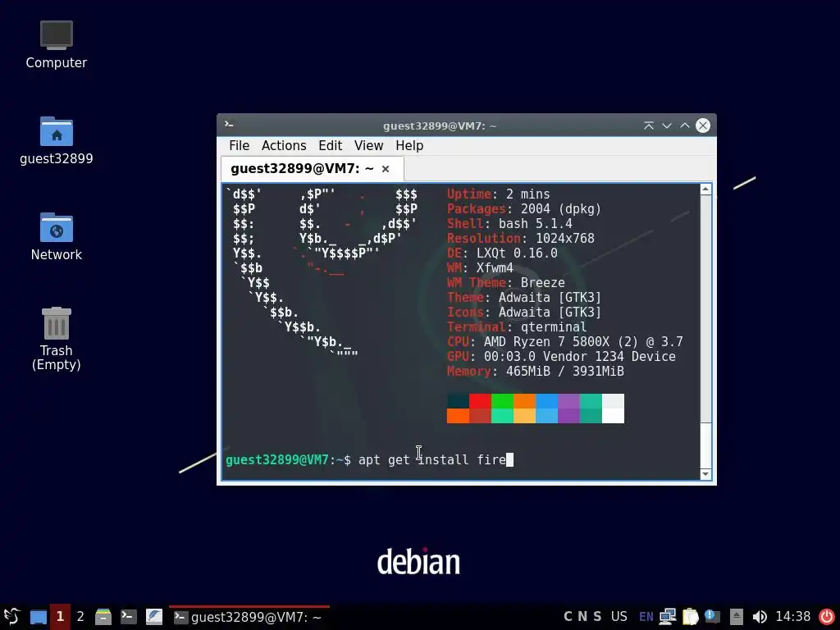The image size is (840, 630).
Task: Open the network connection tray icon
Action: 668,617
